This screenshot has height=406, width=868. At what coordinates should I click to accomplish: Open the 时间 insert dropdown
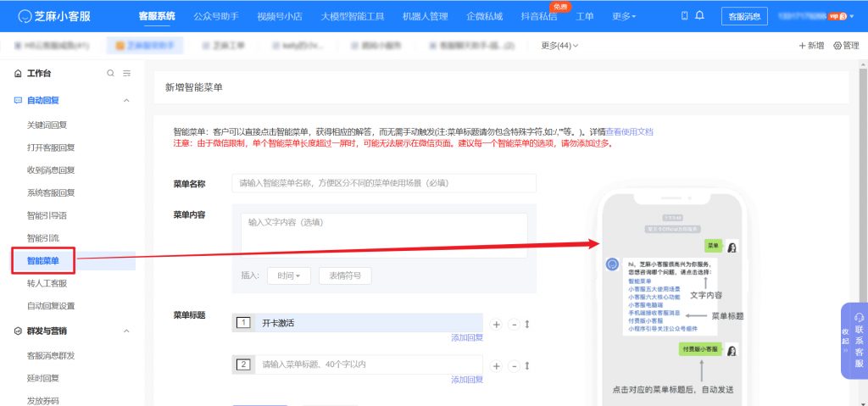pos(289,275)
